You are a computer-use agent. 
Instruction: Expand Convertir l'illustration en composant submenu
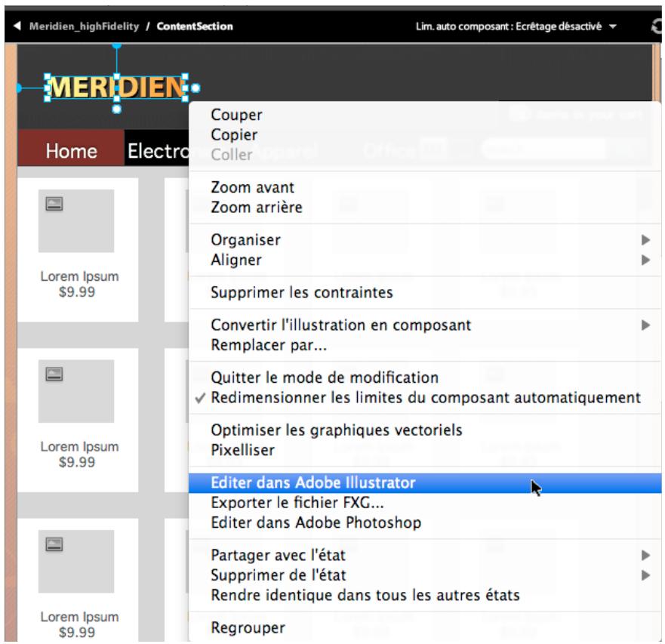425,325
